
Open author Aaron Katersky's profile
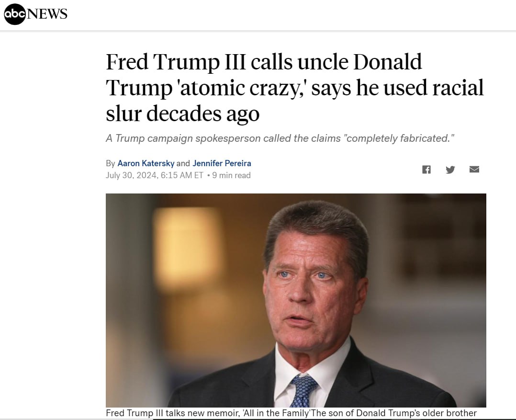tap(146, 163)
